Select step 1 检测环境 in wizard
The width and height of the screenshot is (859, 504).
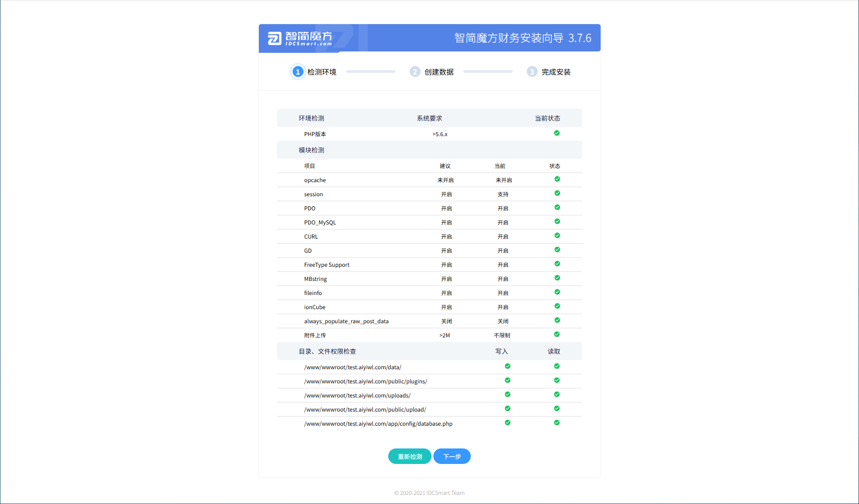314,72
